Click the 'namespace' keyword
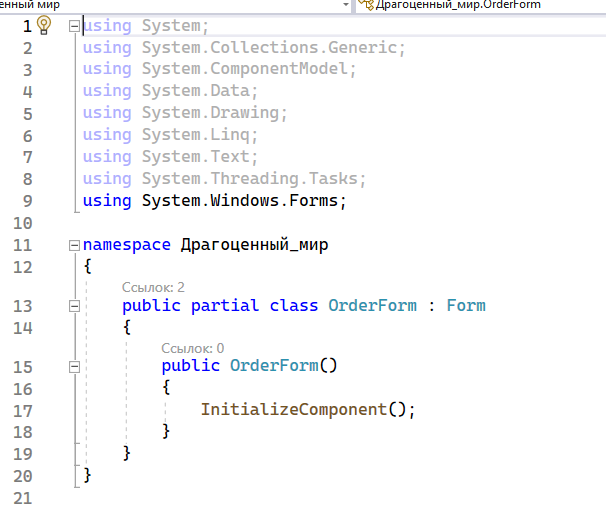The height and width of the screenshot is (518, 606). 127,245
